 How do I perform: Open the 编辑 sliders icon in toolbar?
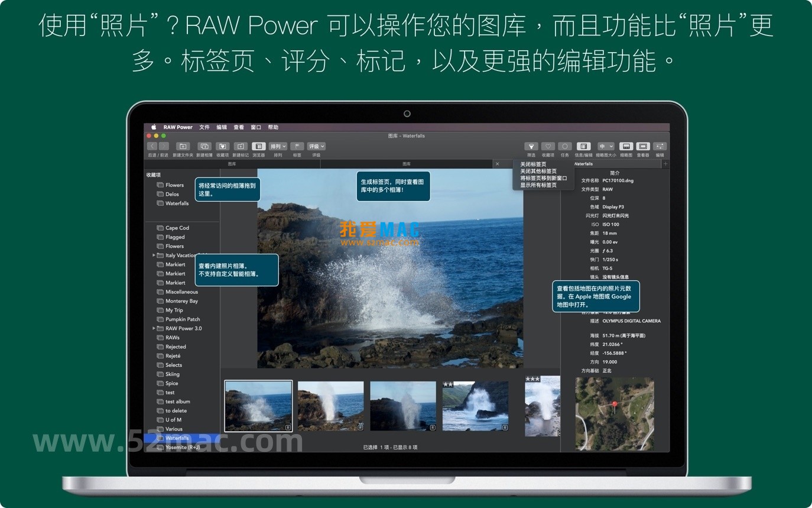click(660, 146)
